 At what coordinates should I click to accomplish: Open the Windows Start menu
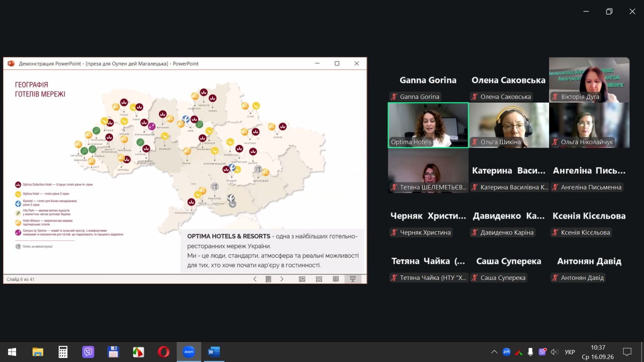click(x=12, y=352)
